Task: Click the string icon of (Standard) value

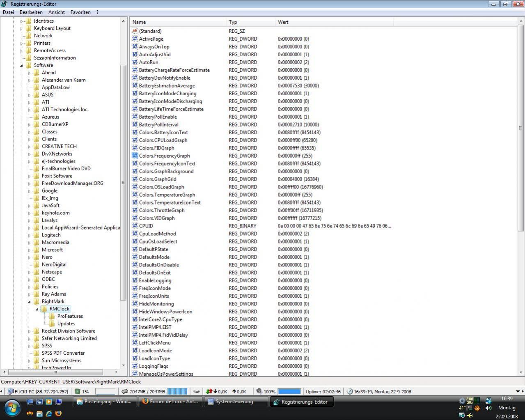Action: point(135,31)
